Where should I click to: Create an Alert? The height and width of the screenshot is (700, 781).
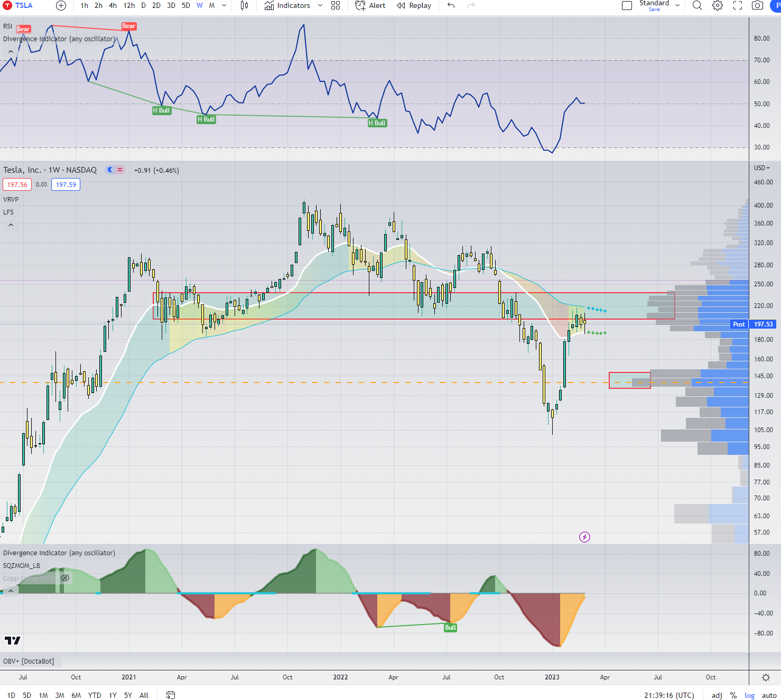370,5
